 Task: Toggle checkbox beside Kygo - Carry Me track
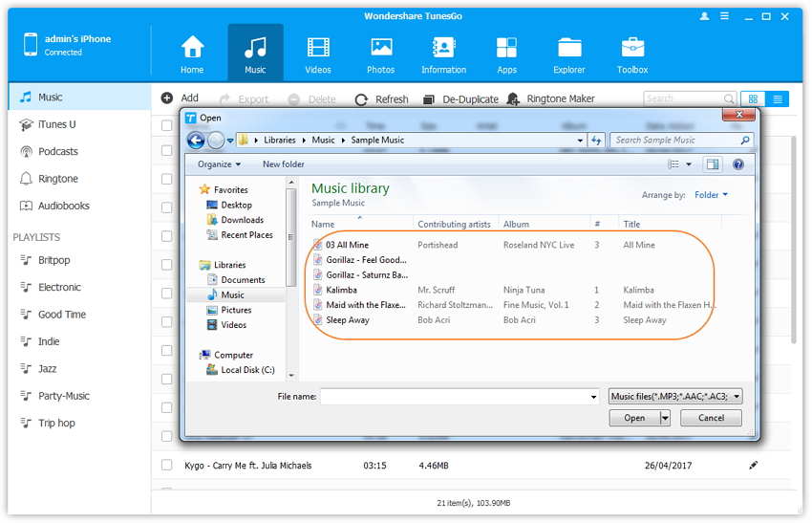click(x=167, y=466)
